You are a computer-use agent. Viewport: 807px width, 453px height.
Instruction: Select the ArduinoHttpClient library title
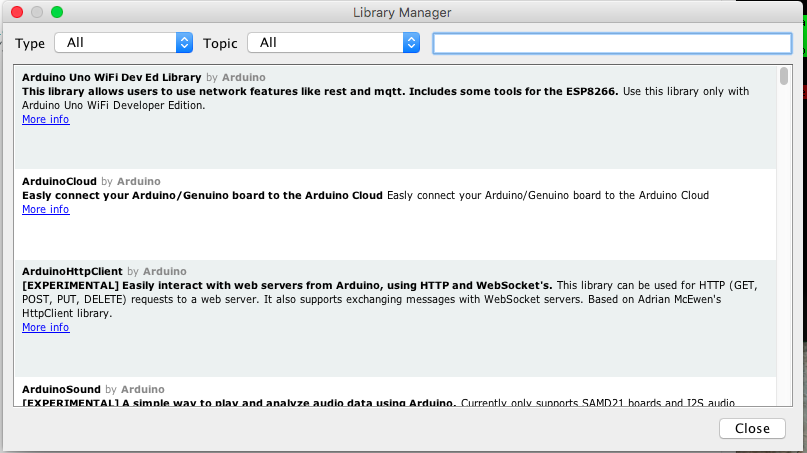pos(73,272)
